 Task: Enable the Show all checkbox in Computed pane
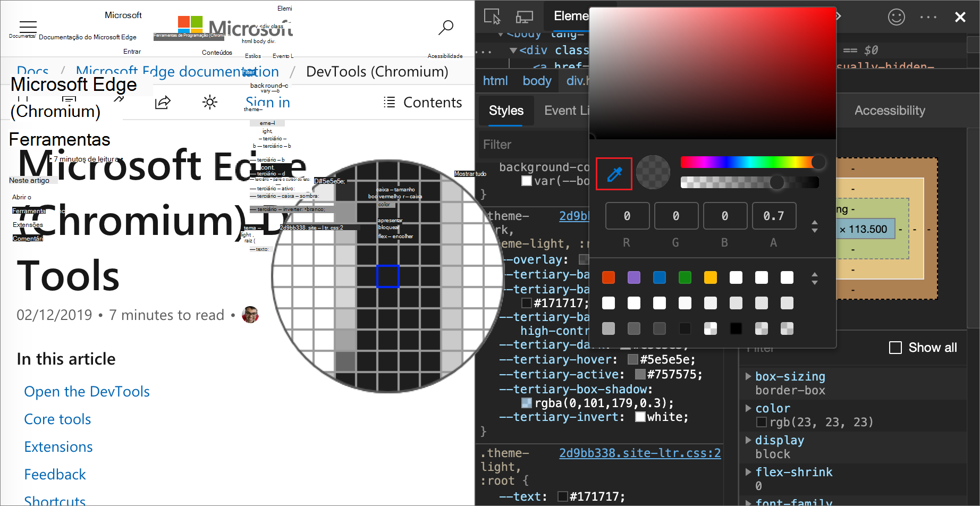pos(895,347)
